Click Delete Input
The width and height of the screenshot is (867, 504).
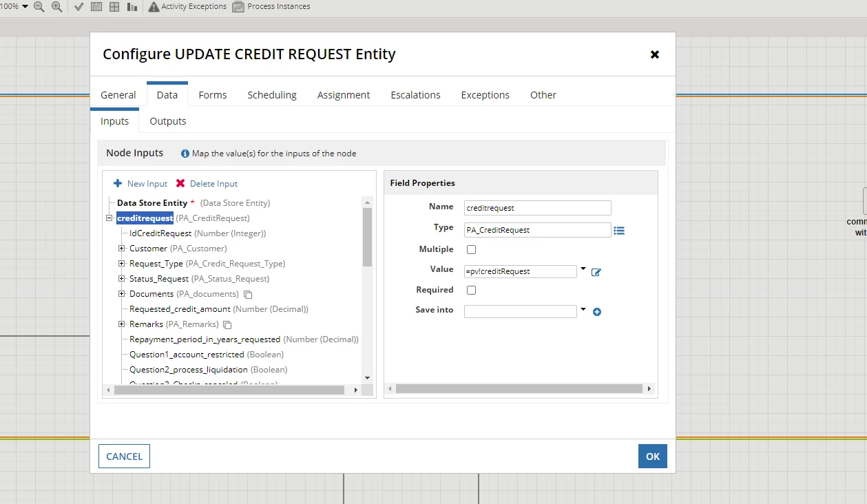207,184
